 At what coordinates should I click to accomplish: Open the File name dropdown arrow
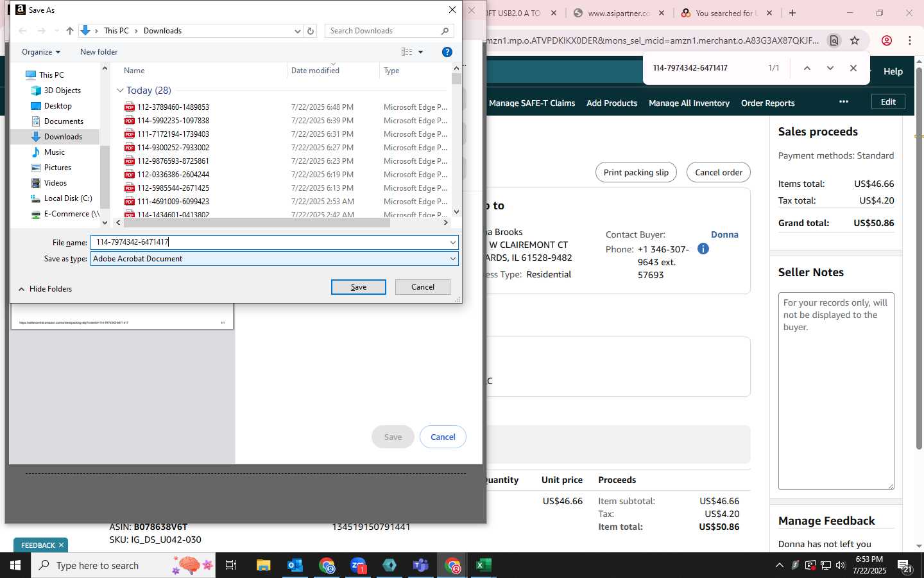453,242
